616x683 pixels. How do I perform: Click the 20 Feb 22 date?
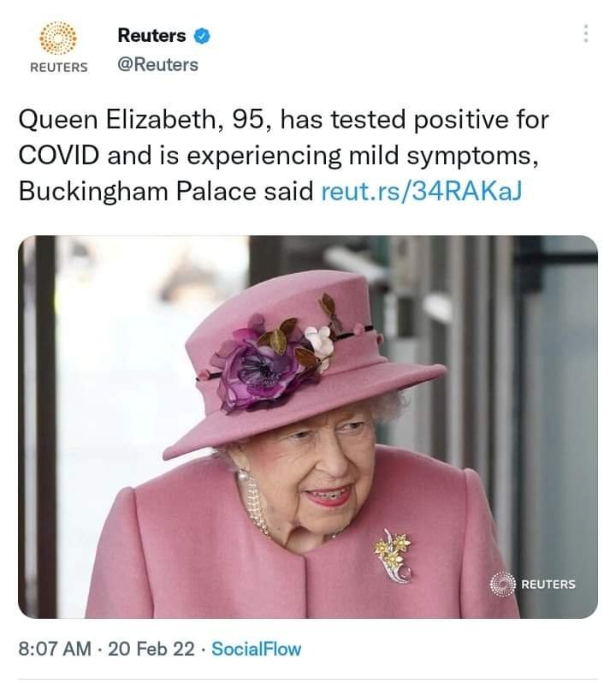click(x=151, y=649)
